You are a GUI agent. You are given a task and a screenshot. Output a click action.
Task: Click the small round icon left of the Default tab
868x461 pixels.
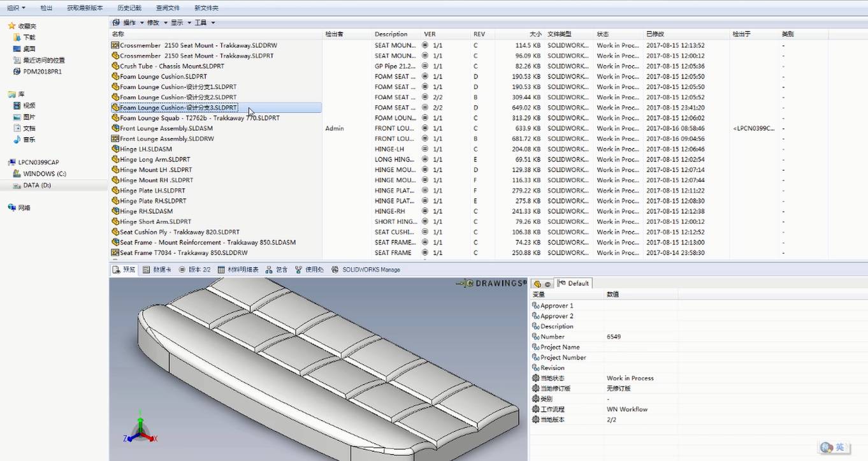[547, 284]
